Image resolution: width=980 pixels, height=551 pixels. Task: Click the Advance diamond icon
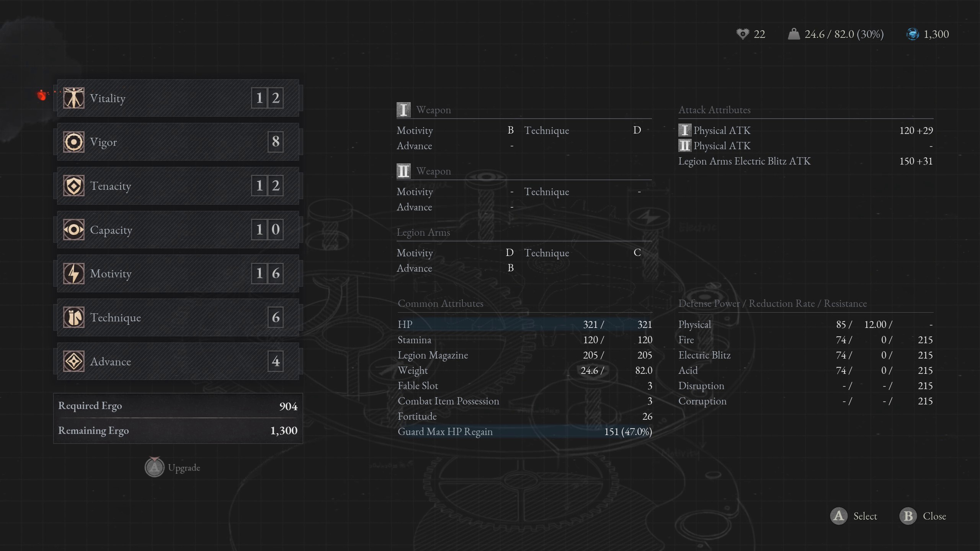point(73,361)
